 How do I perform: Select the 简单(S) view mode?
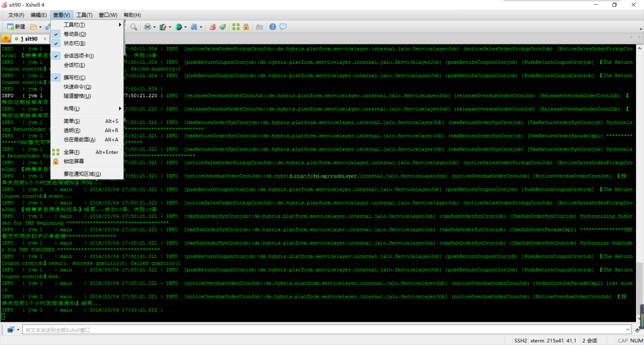pyautogui.click(x=87, y=121)
